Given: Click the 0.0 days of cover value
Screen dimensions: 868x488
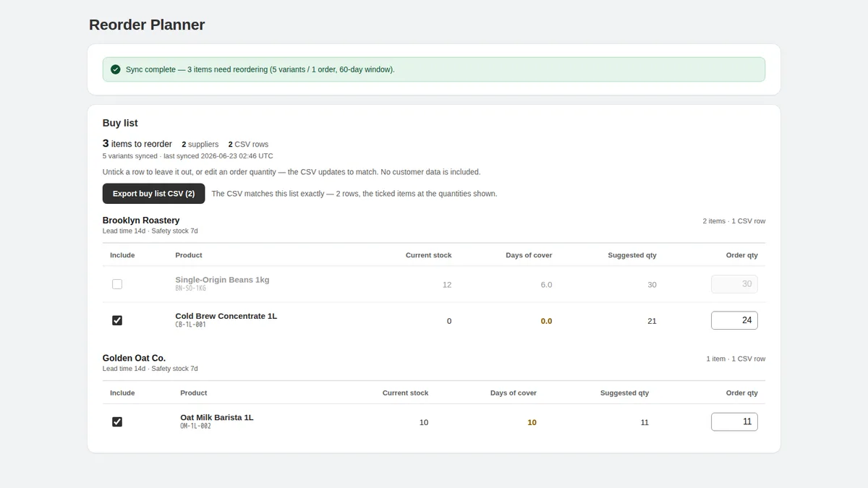Looking at the screenshot, I should [546, 321].
